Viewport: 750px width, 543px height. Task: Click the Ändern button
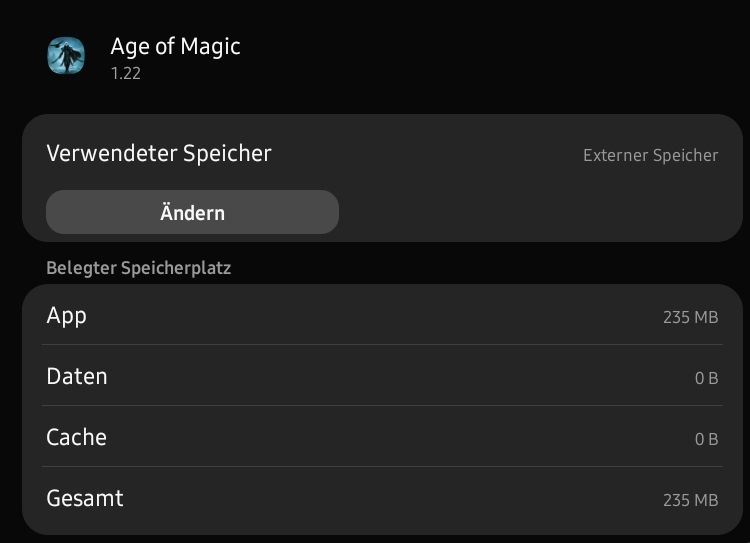192,212
